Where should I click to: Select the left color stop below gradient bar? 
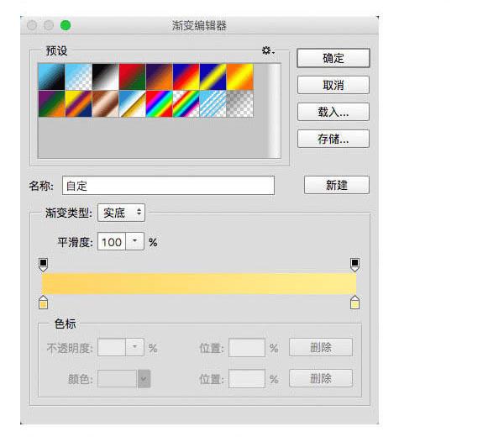[44, 303]
